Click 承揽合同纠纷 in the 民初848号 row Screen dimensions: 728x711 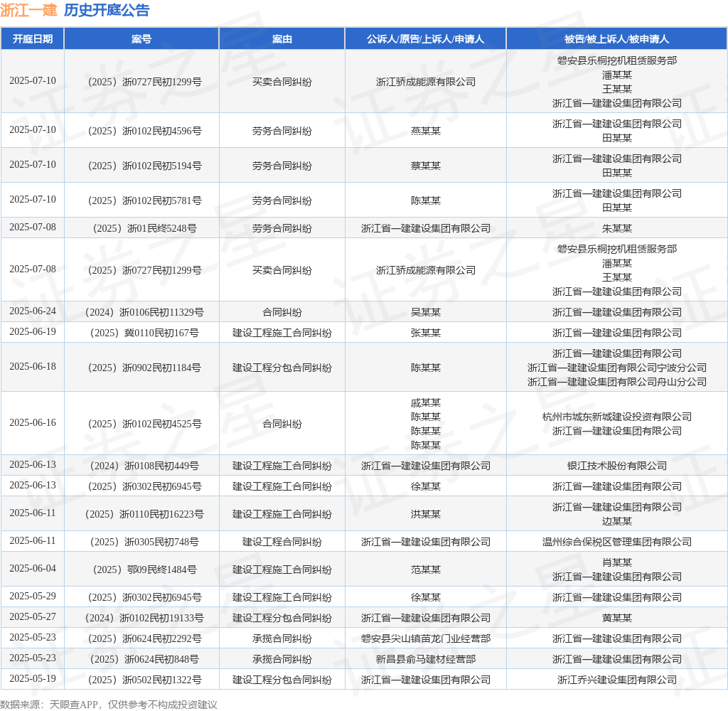point(282,659)
